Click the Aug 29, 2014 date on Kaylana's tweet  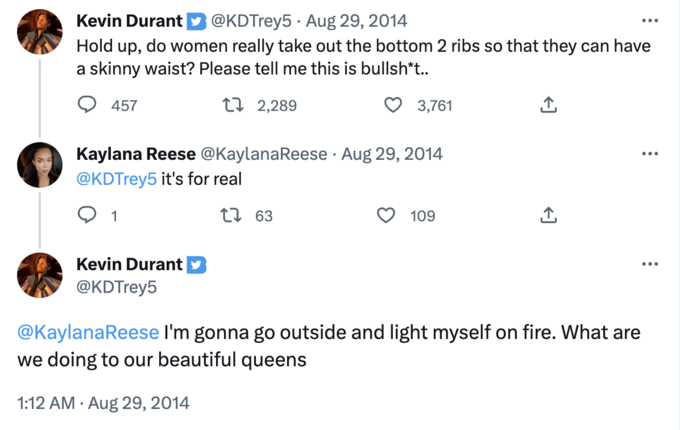[x=392, y=154]
